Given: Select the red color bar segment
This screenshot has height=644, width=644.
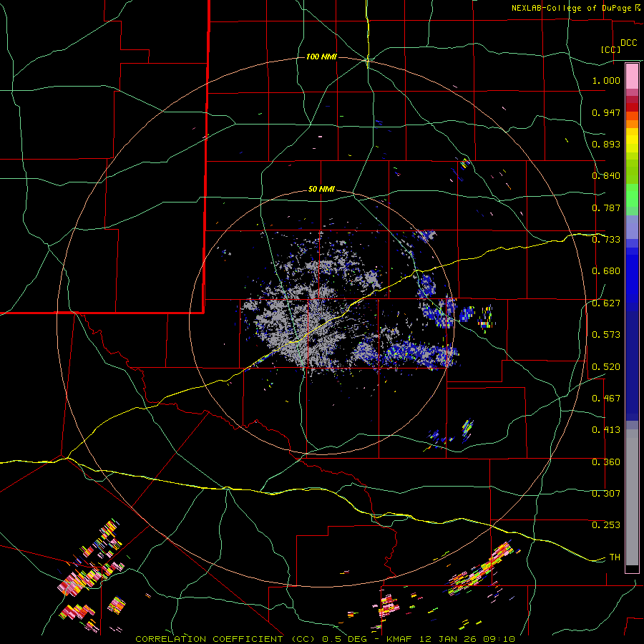Looking at the screenshot, I should (632, 107).
